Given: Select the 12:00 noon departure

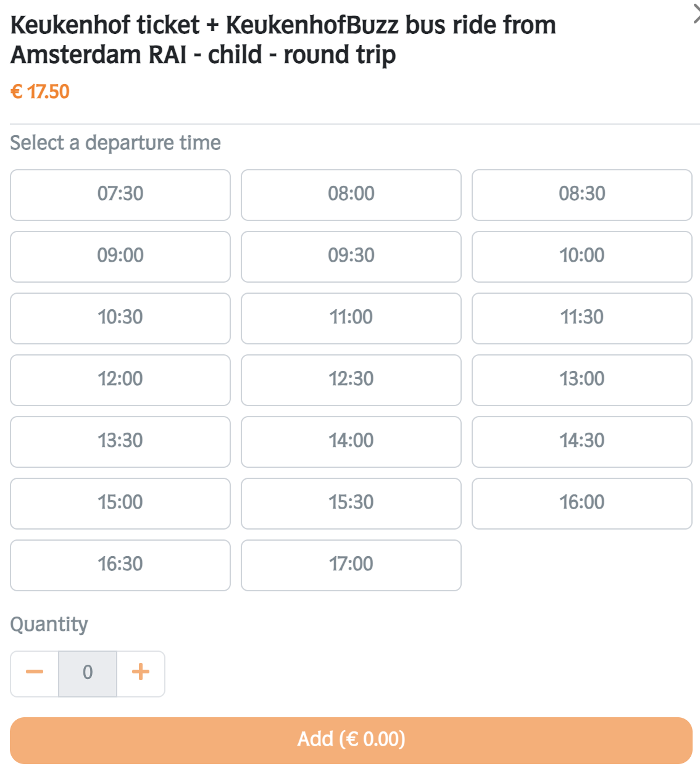Looking at the screenshot, I should pyautogui.click(x=120, y=380).
